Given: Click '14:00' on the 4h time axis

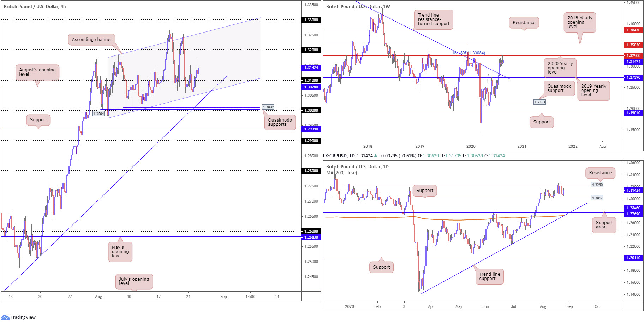Looking at the screenshot, I should (x=250, y=297).
